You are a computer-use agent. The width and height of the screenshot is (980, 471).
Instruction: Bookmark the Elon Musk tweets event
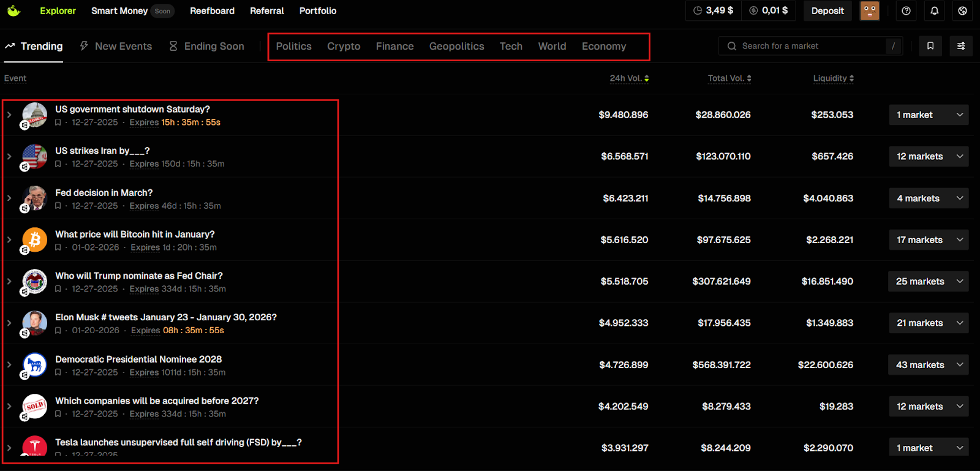58,331
